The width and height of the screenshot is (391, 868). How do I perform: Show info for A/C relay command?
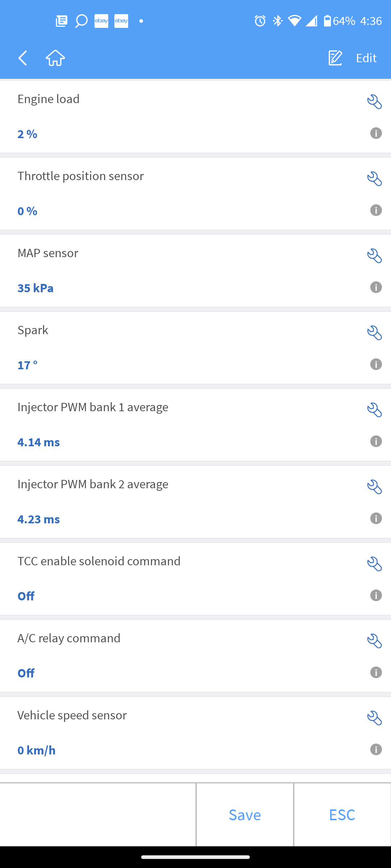(376, 672)
